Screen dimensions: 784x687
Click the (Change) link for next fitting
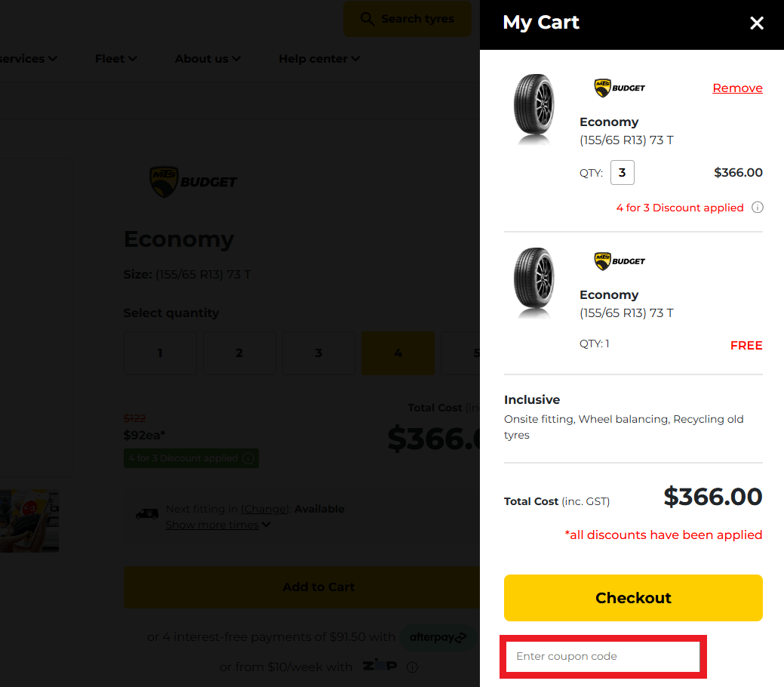pyautogui.click(x=264, y=509)
